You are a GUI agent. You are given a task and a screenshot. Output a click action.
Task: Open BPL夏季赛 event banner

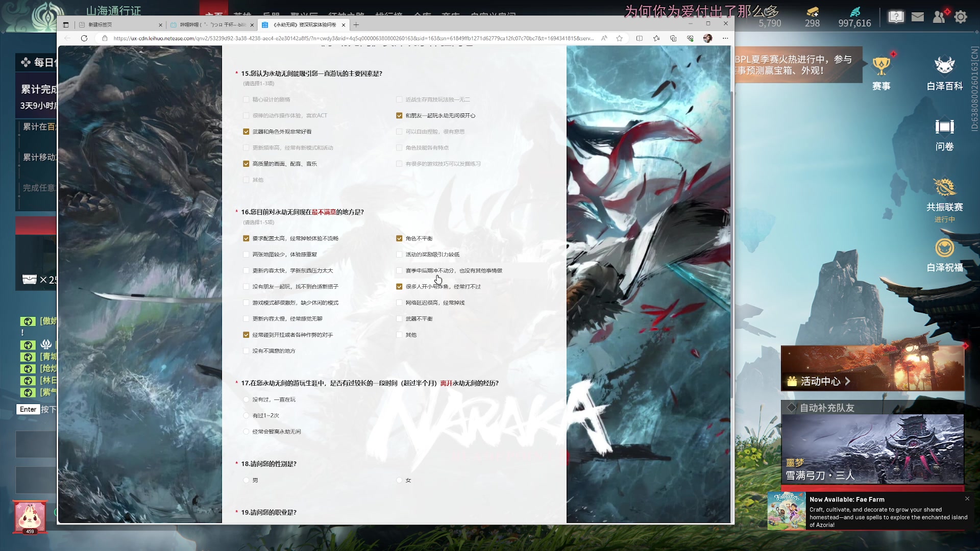[798, 65]
